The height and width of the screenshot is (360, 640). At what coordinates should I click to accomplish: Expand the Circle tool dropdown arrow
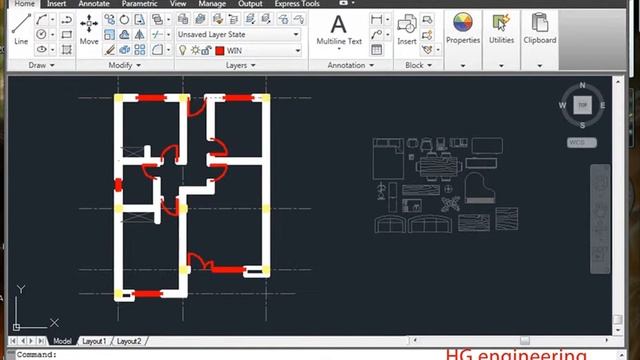tap(52, 34)
